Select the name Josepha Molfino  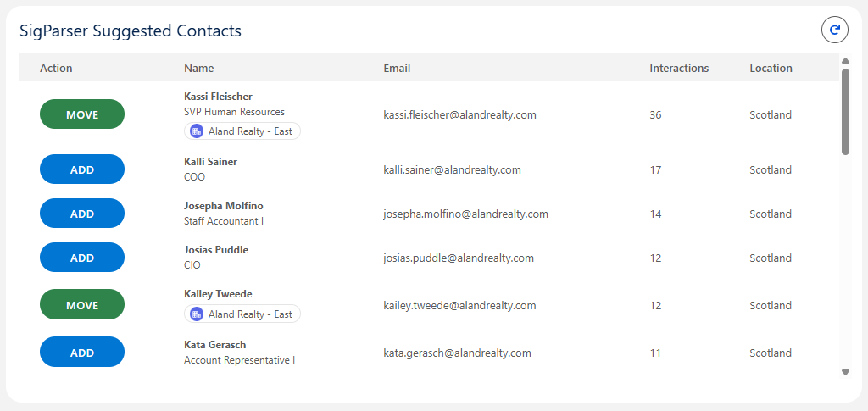224,206
